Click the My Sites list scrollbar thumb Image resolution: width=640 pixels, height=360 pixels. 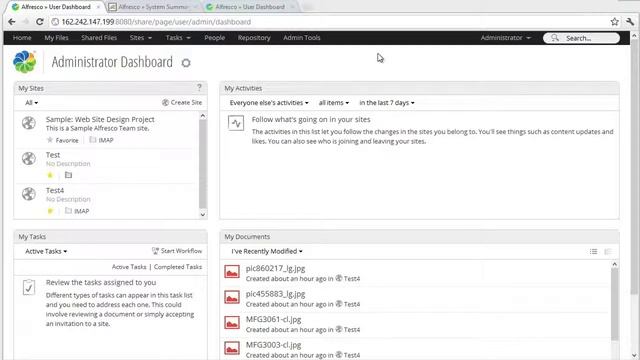(203, 164)
